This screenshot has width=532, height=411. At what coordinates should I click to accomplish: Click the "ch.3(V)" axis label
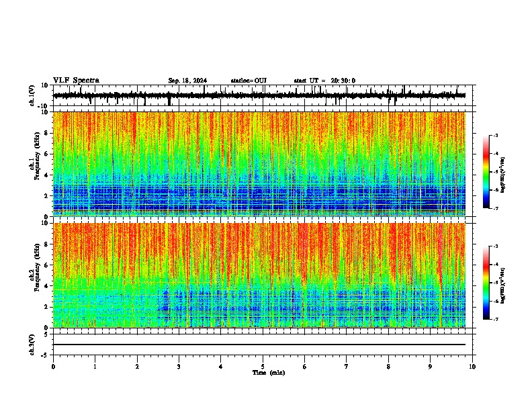32,345
